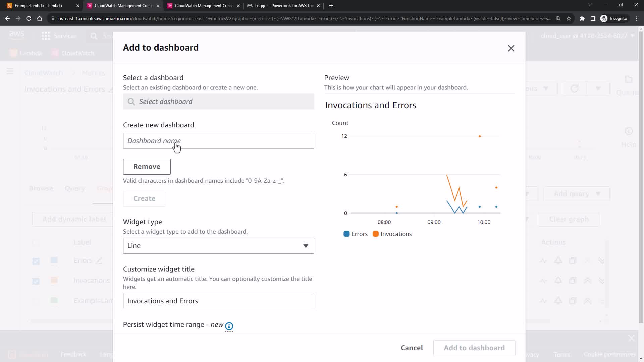644x362 pixels.
Task: Expand the Widget type Line dropdown
Action: pyautogui.click(x=218, y=246)
